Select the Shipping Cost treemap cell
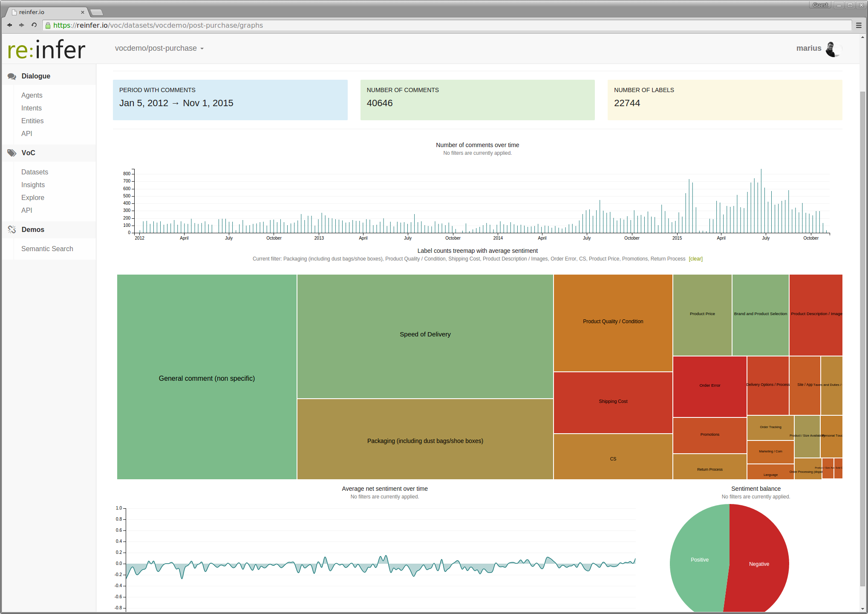The width and height of the screenshot is (868, 614). click(x=613, y=402)
